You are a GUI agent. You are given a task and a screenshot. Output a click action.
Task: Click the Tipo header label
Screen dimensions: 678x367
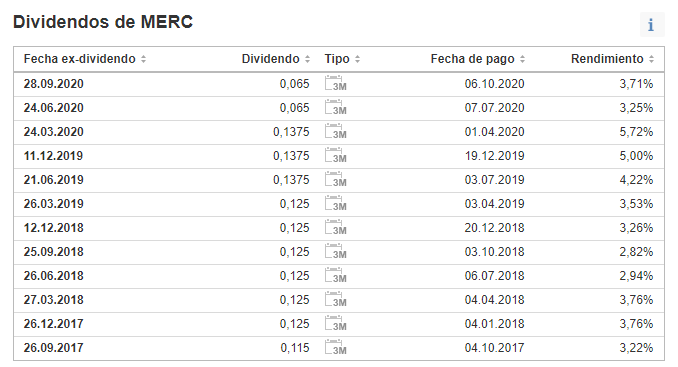337,59
